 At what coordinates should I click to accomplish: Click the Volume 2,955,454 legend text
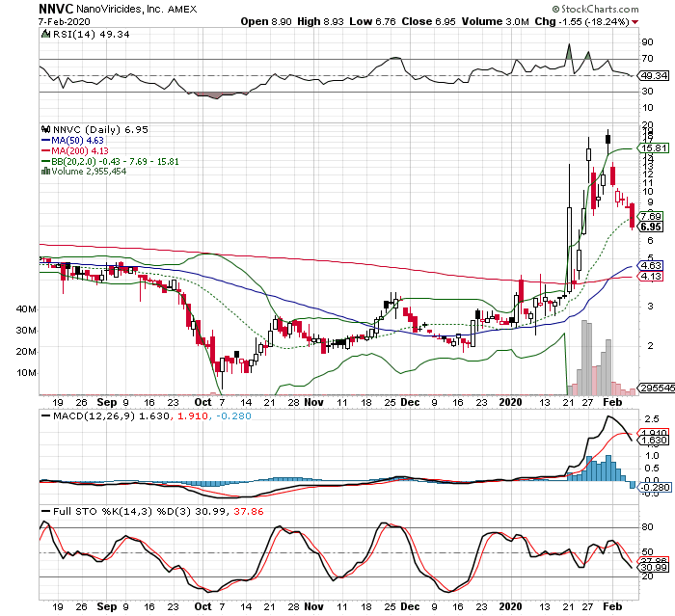point(89,172)
